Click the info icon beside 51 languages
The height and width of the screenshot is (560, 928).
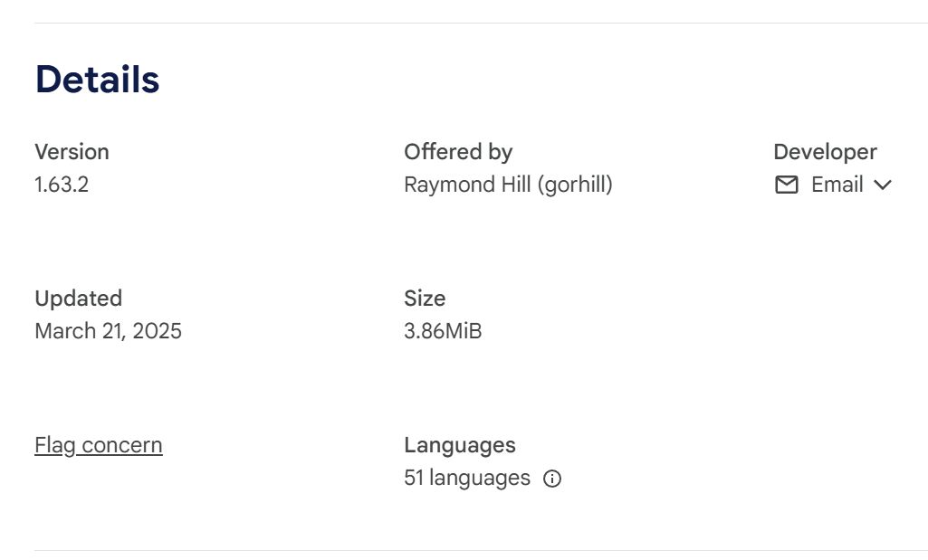coord(552,479)
